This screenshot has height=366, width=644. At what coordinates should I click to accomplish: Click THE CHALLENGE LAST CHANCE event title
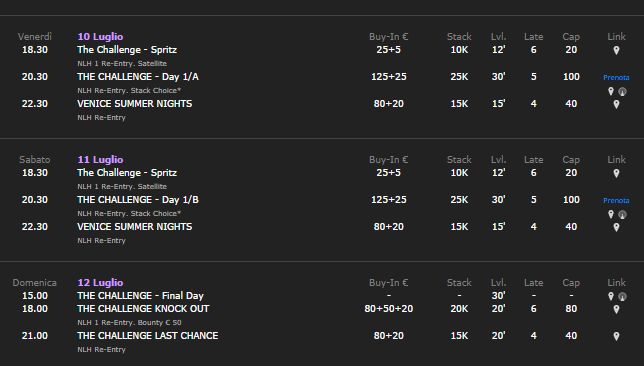(x=148, y=336)
